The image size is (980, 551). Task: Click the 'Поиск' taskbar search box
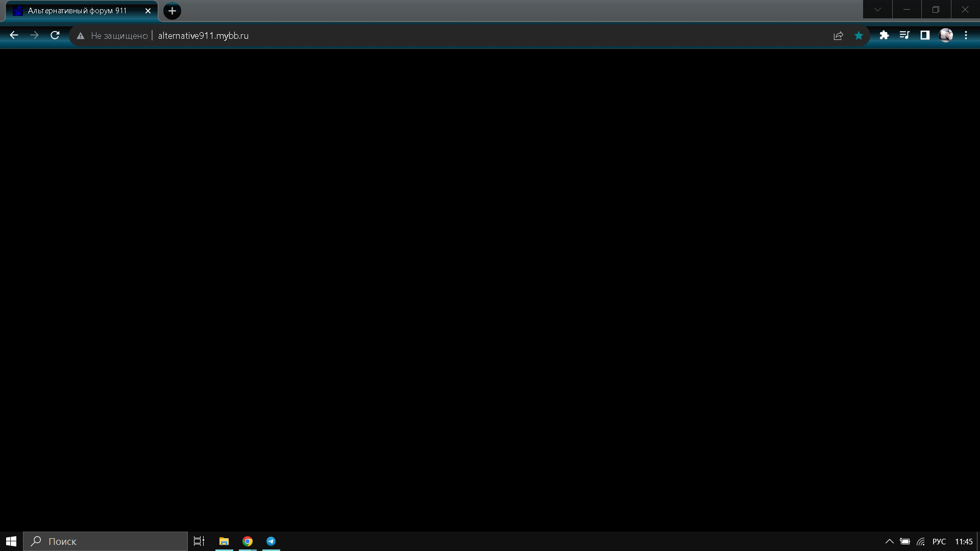point(105,541)
